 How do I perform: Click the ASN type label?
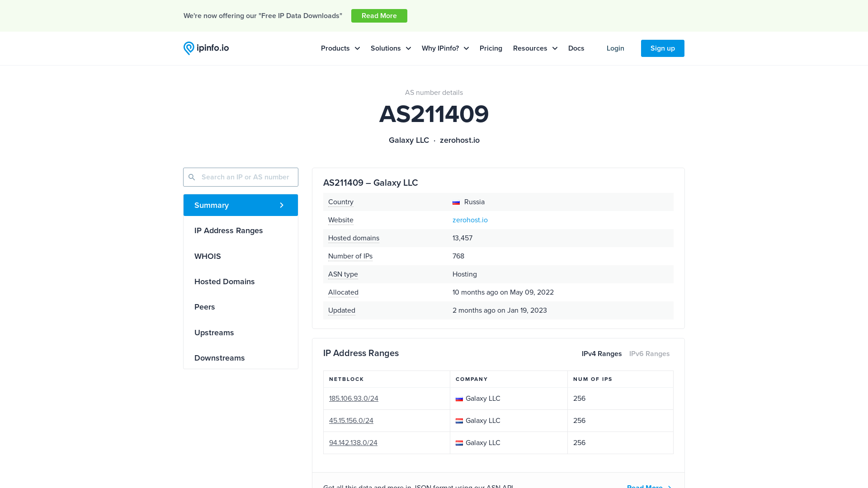(343, 274)
